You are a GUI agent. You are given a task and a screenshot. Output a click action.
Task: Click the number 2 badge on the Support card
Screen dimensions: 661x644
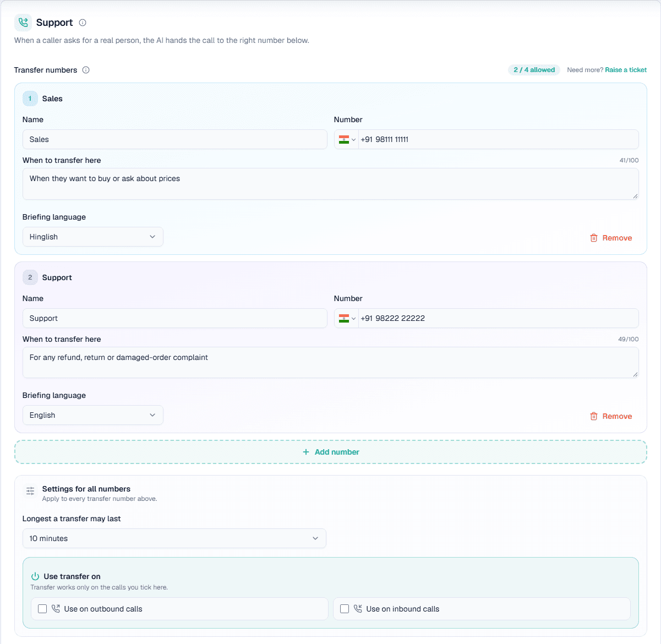30,277
